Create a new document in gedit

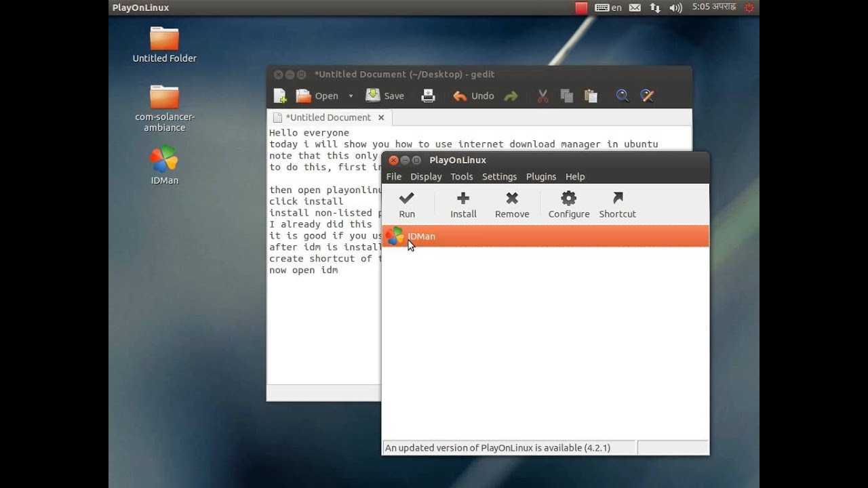click(280, 96)
